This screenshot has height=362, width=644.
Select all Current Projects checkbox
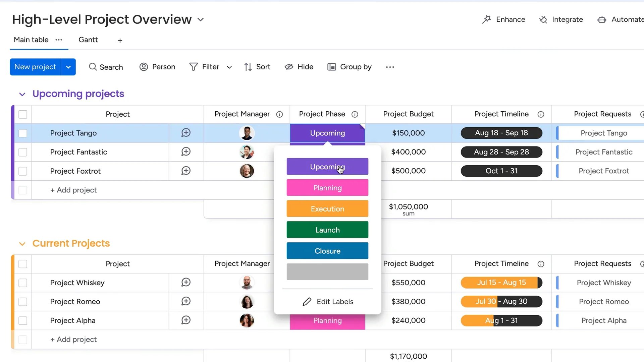[x=23, y=264]
